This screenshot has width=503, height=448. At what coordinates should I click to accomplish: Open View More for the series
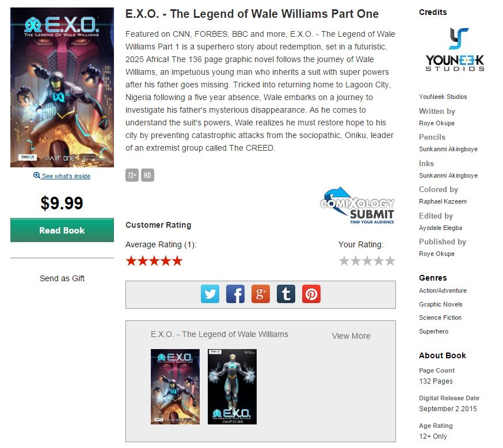(351, 336)
